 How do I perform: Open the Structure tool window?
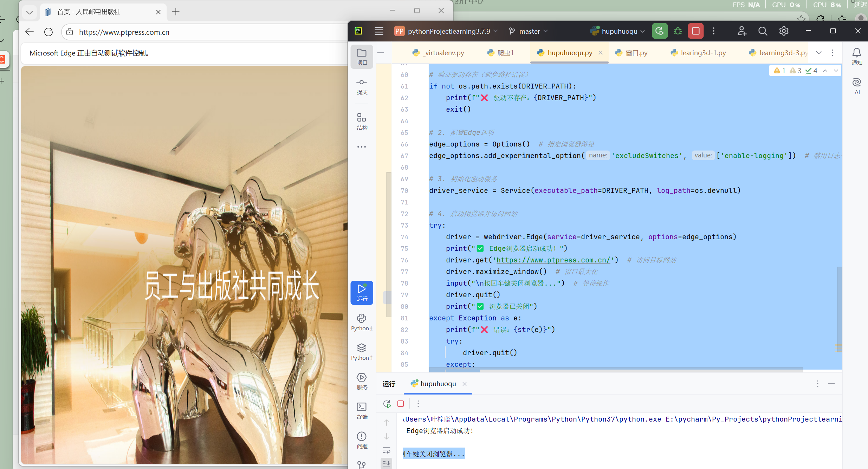click(362, 121)
